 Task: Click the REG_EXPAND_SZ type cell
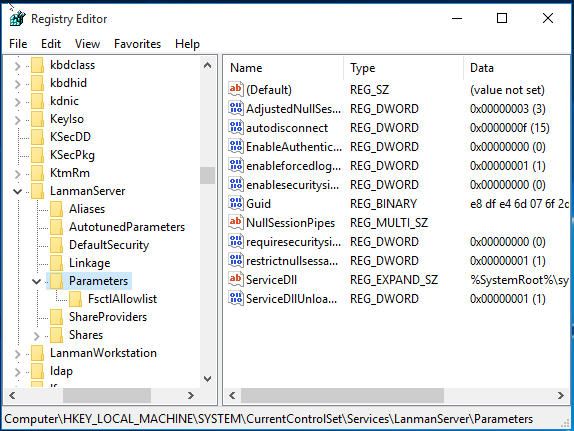click(394, 280)
